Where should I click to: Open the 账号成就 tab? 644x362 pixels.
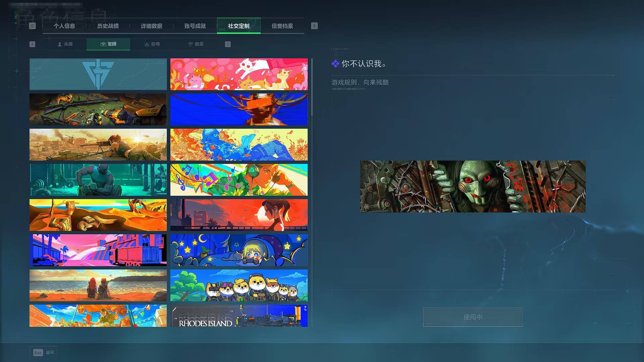coord(195,26)
